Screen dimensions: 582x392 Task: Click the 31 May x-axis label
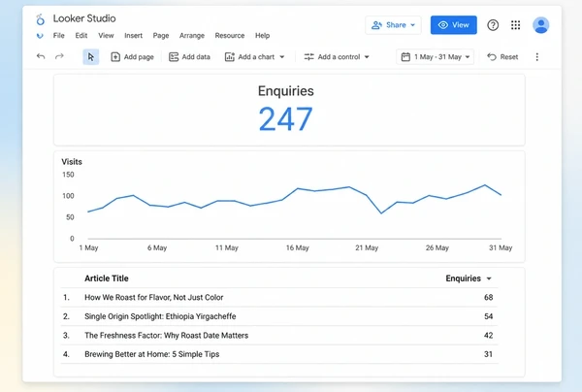click(501, 247)
